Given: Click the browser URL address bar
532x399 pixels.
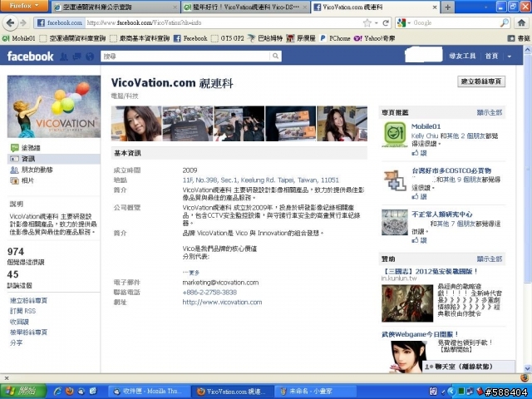Looking at the screenshot, I should coord(224,23).
